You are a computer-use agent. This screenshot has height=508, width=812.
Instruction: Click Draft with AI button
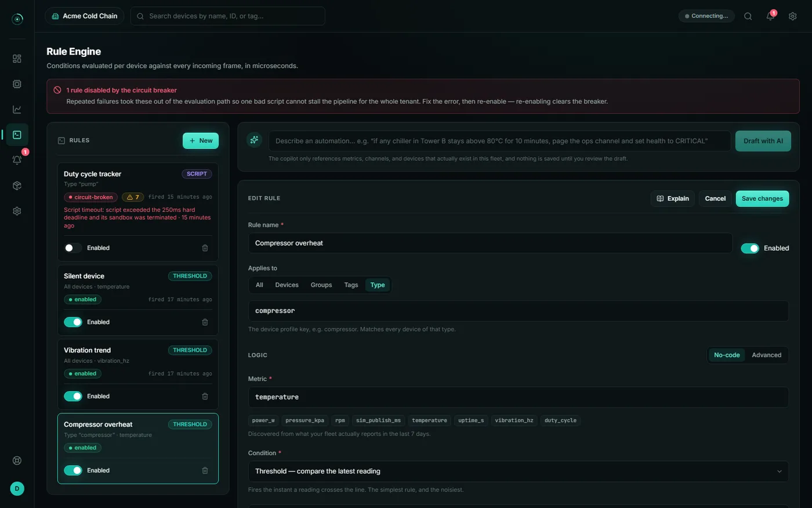[x=763, y=141]
